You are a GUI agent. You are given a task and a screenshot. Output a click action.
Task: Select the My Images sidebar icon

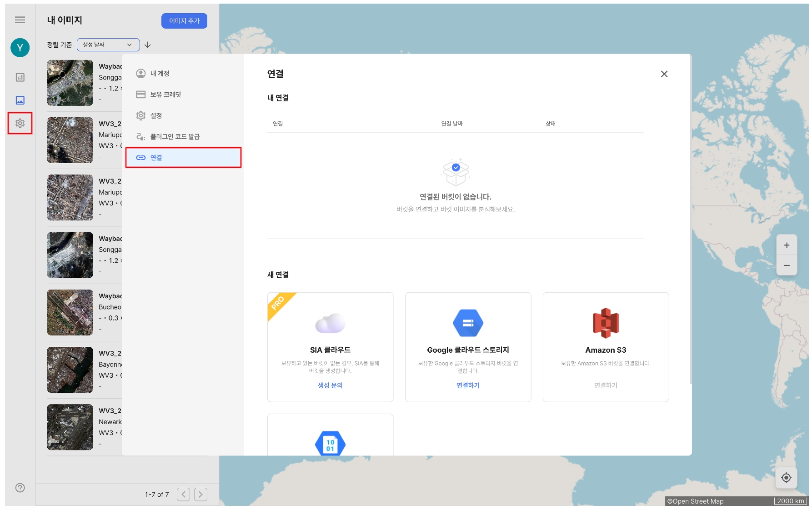pos(20,100)
